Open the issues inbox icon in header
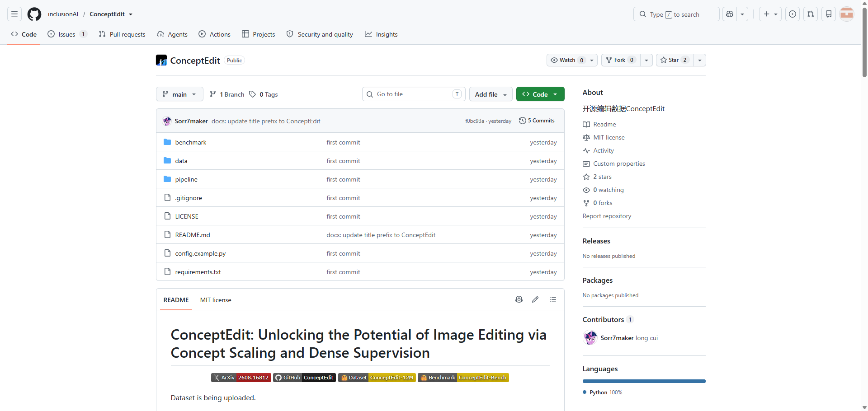The width and height of the screenshot is (868, 411). (x=793, y=14)
